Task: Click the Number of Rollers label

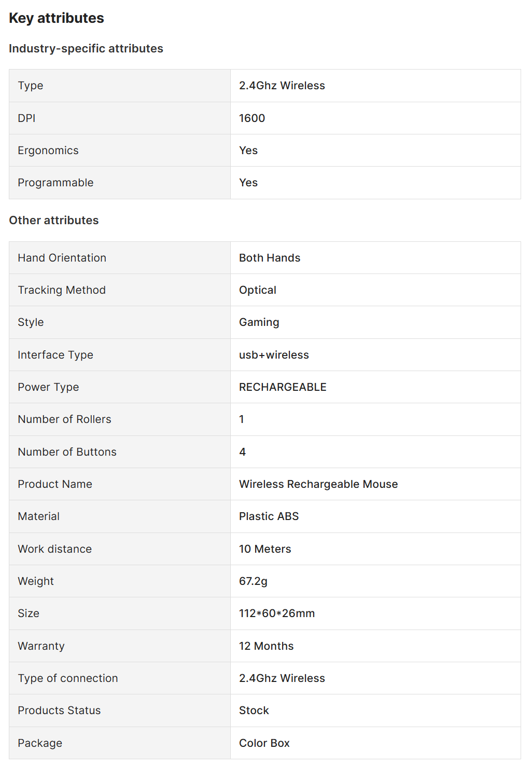Action: (x=64, y=419)
